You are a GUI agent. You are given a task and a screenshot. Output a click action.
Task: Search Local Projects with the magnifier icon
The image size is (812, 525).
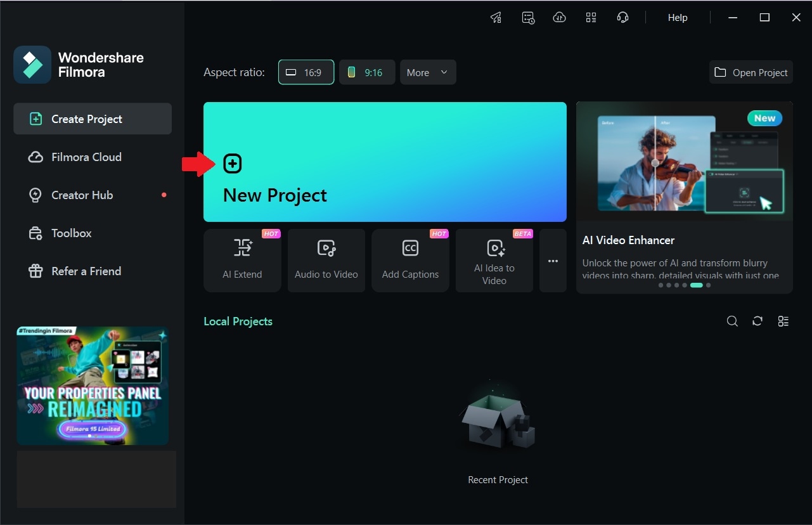732,321
